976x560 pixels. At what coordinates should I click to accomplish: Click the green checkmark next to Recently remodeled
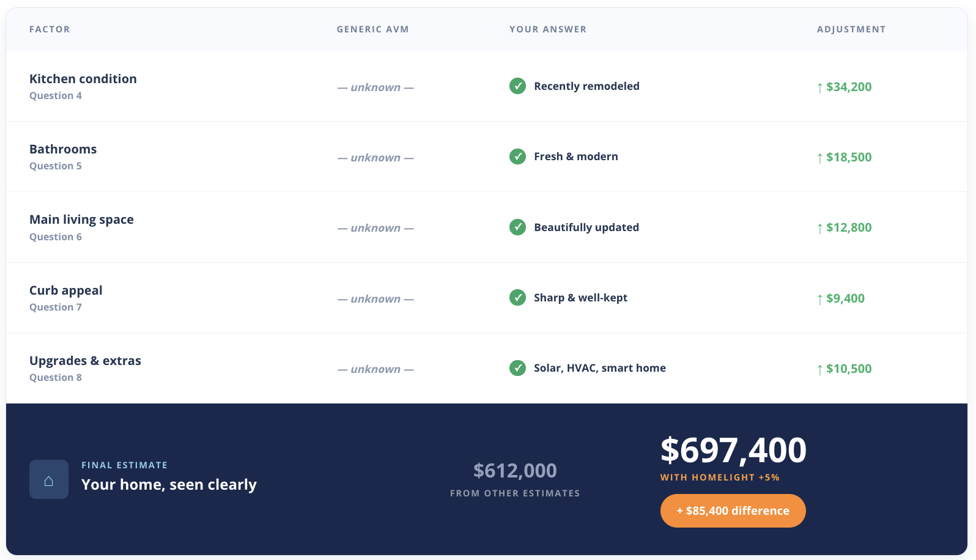pyautogui.click(x=517, y=86)
